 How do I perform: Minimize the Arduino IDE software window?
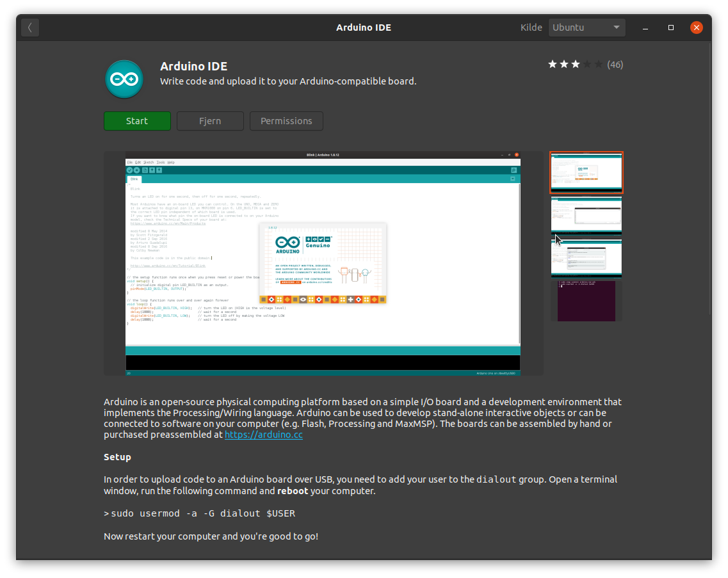point(645,28)
